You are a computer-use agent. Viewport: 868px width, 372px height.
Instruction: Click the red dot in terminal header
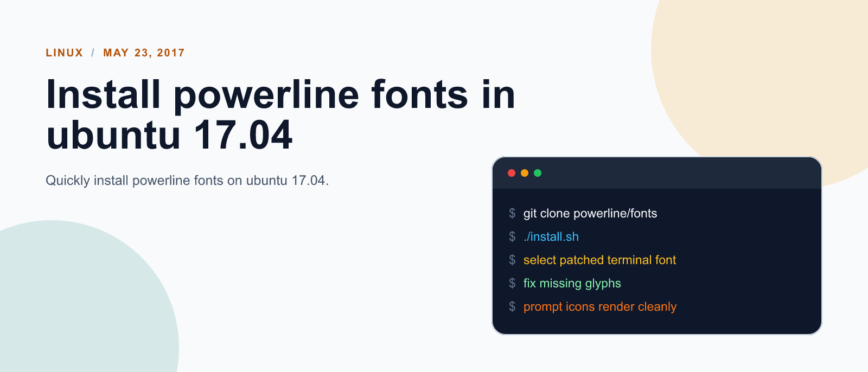click(511, 173)
